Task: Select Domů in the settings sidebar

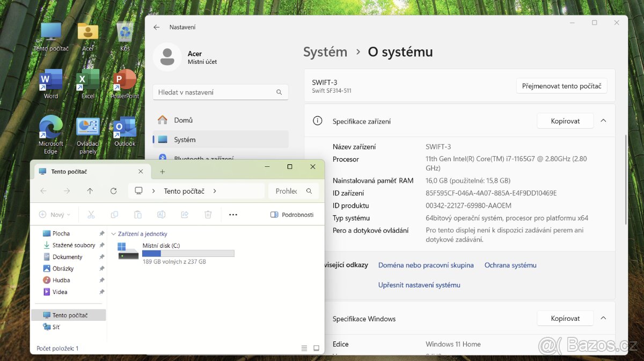Action: click(183, 120)
